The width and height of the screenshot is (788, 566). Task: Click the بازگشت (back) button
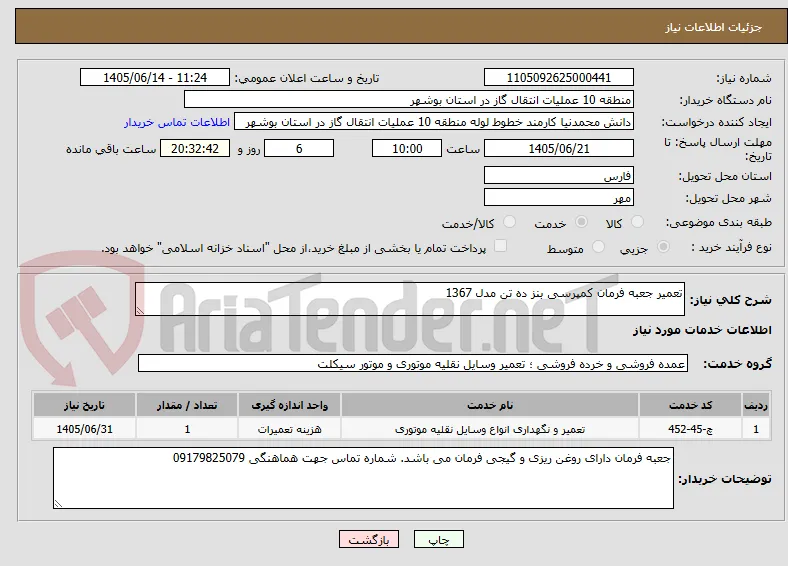coord(369,540)
